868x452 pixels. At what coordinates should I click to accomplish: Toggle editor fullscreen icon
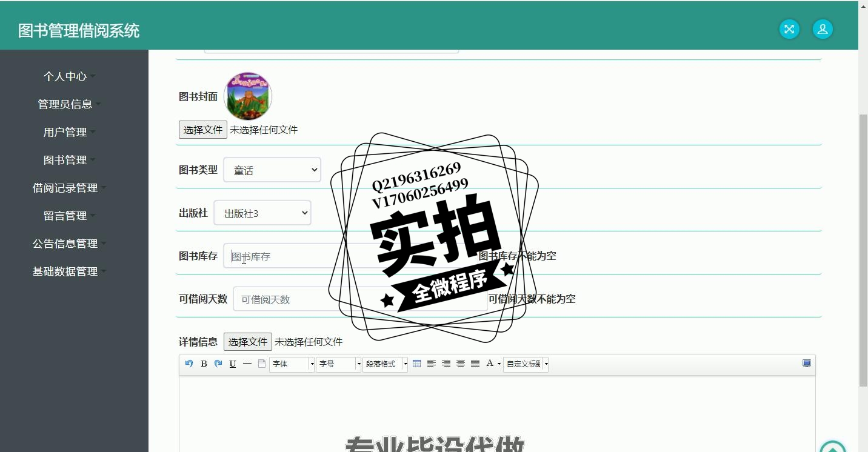pyautogui.click(x=807, y=364)
